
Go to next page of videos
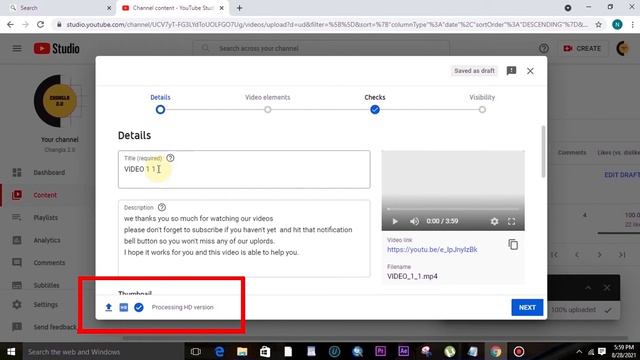click(600, 255)
